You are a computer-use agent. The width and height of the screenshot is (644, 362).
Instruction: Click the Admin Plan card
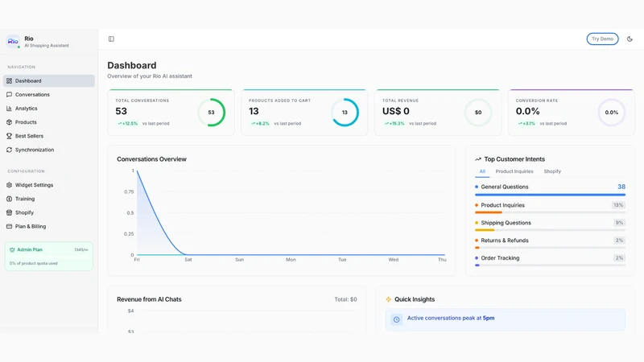(49, 257)
